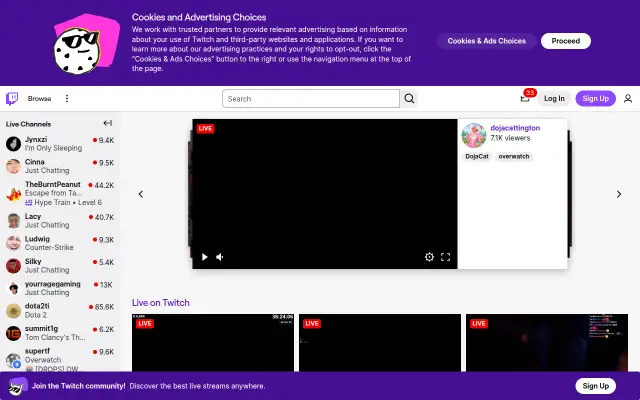Open Cookies & Ads Choices
Image resolution: width=640 pixels, height=400 pixels.
(486, 41)
